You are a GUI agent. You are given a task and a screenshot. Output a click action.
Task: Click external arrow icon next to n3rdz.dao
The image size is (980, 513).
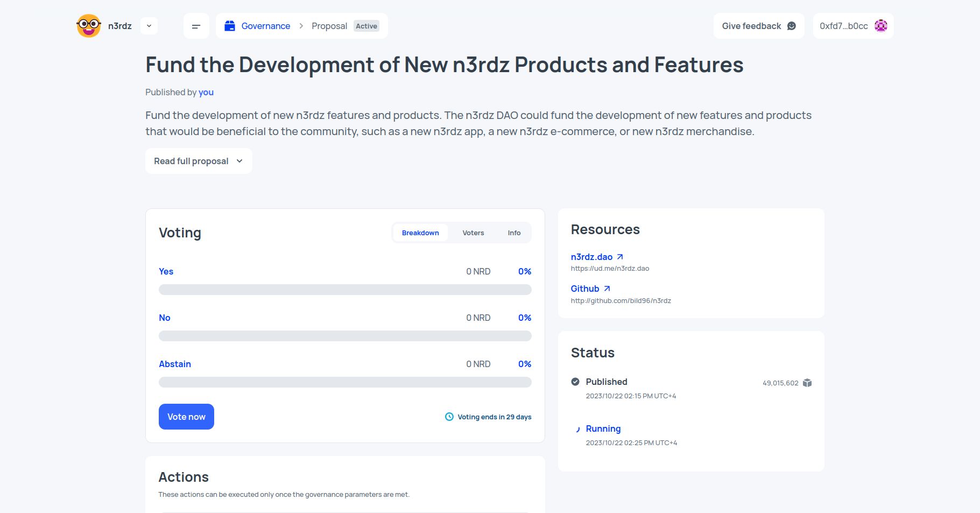coord(620,257)
